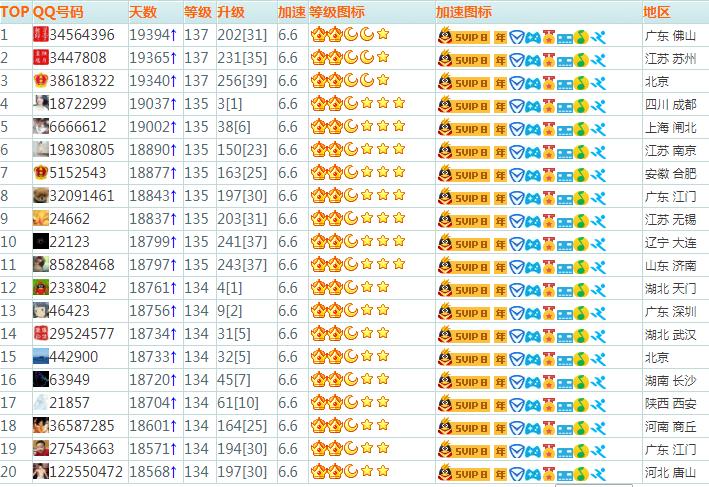Click the moon level icon in 2338042's row
The width and height of the screenshot is (709, 487).
point(350,287)
